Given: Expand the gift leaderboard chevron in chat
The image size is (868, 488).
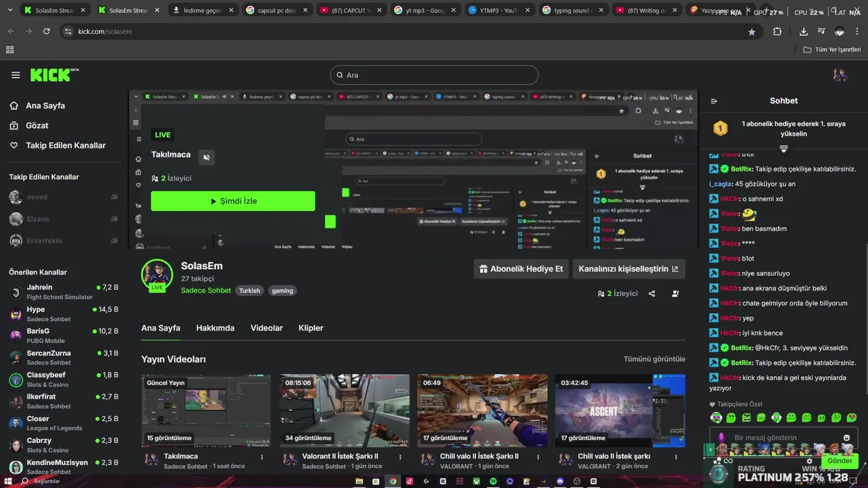Looking at the screenshot, I should click(784, 148).
